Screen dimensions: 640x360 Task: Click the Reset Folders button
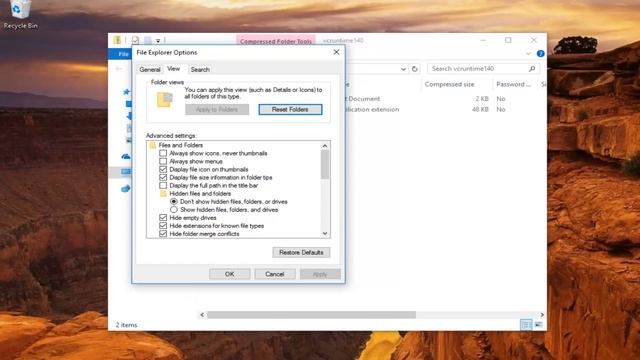[290, 109]
